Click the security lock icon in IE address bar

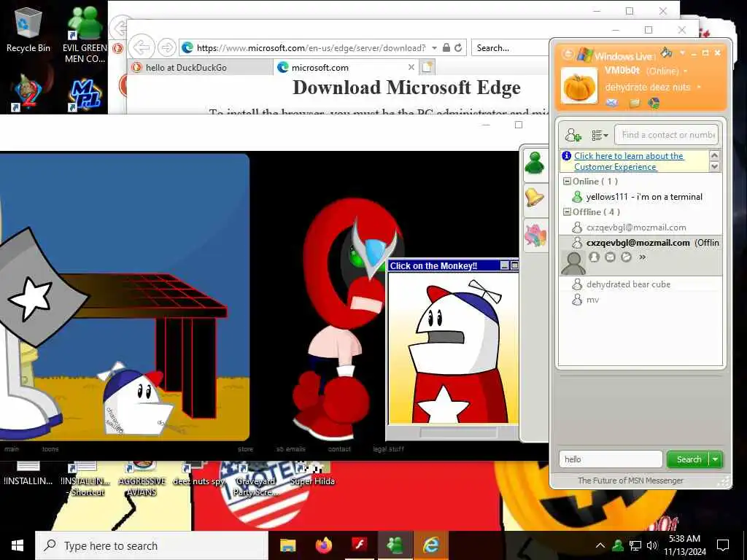point(446,47)
